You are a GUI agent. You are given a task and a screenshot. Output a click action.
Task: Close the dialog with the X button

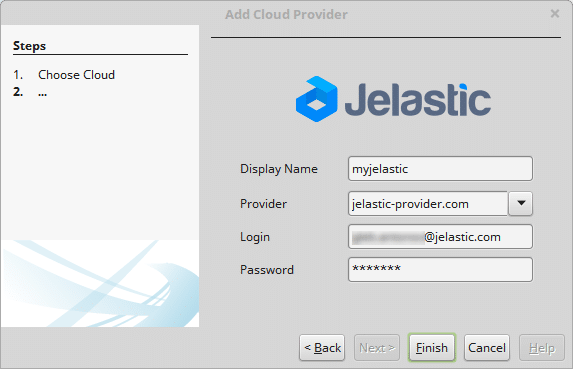click(x=555, y=14)
